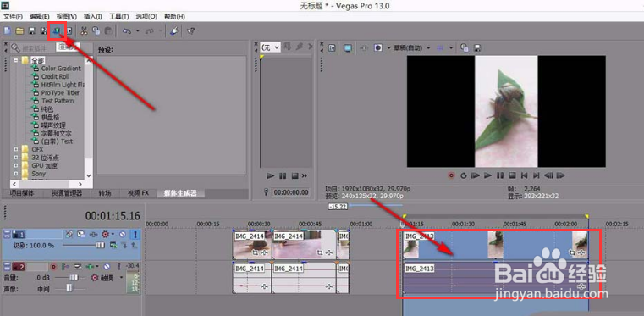Toggle split screen view icon
644x316 pixels.
(x=377, y=48)
